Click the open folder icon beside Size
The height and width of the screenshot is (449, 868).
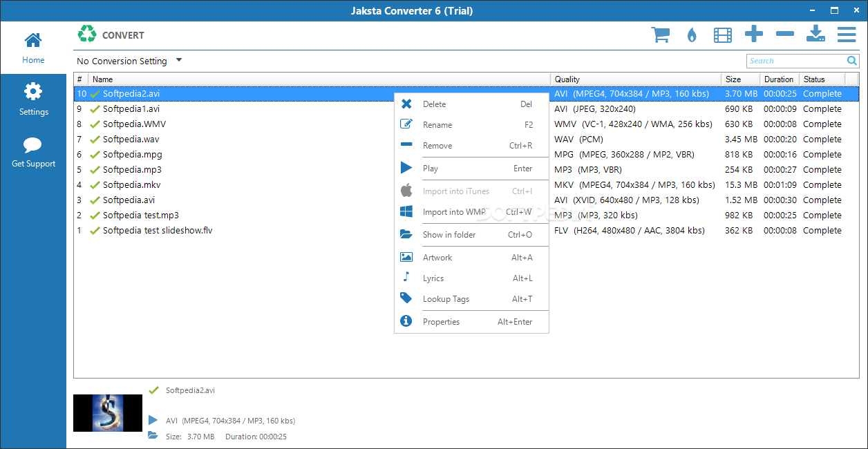(153, 435)
